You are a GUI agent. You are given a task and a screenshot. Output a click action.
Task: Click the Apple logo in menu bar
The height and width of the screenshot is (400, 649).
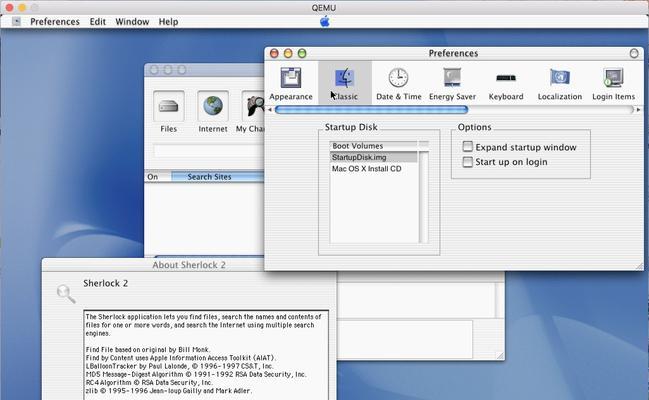coord(324,22)
